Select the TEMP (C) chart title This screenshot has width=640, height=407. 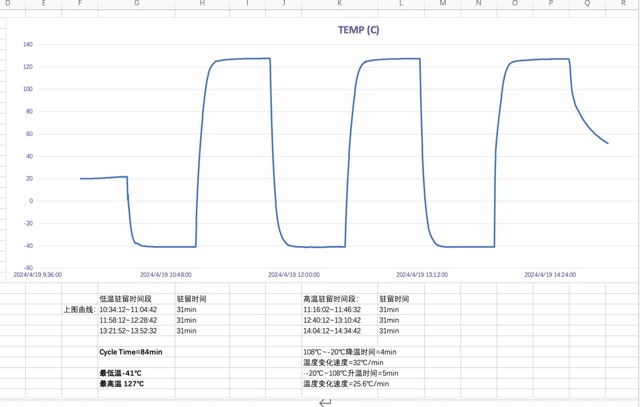[x=358, y=30]
